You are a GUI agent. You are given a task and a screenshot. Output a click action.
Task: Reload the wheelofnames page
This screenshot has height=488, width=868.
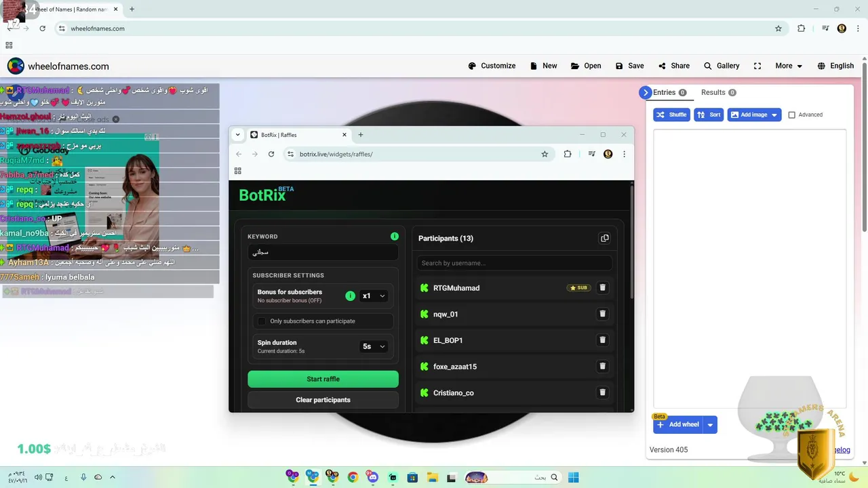point(43,28)
